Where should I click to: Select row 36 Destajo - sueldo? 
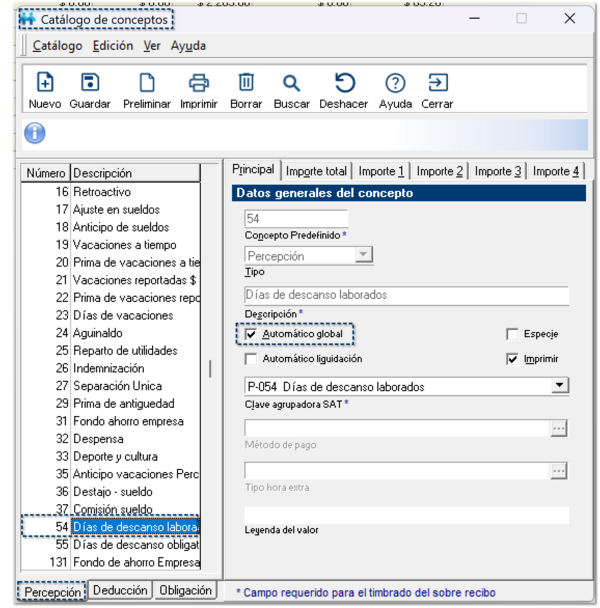coord(111,492)
